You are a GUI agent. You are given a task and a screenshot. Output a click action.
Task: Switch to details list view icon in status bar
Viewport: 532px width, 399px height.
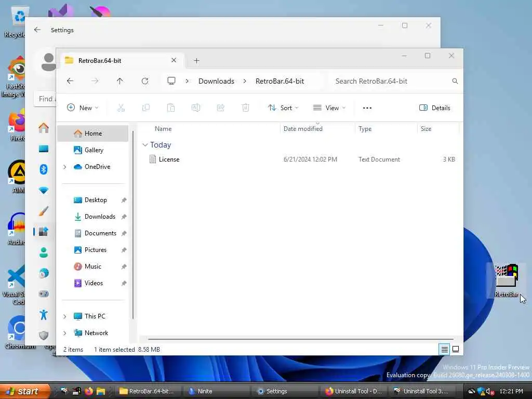pyautogui.click(x=445, y=349)
